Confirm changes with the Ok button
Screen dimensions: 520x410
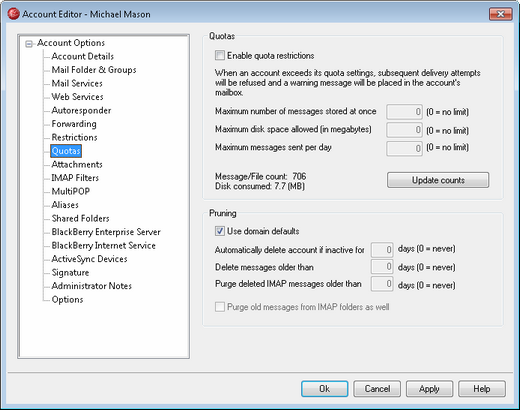325,389
